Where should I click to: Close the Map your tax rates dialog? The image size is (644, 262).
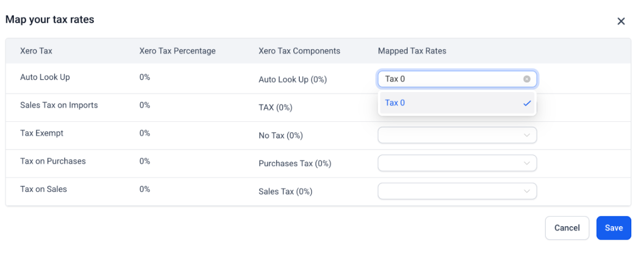tap(621, 22)
